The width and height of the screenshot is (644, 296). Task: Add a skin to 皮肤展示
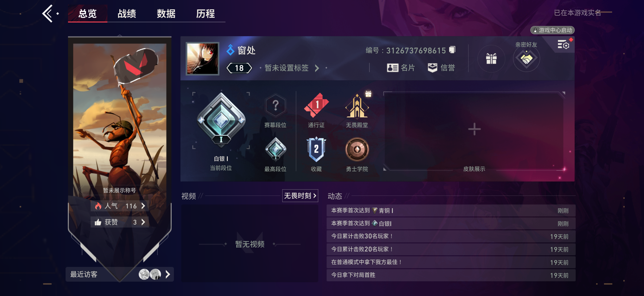click(x=474, y=129)
